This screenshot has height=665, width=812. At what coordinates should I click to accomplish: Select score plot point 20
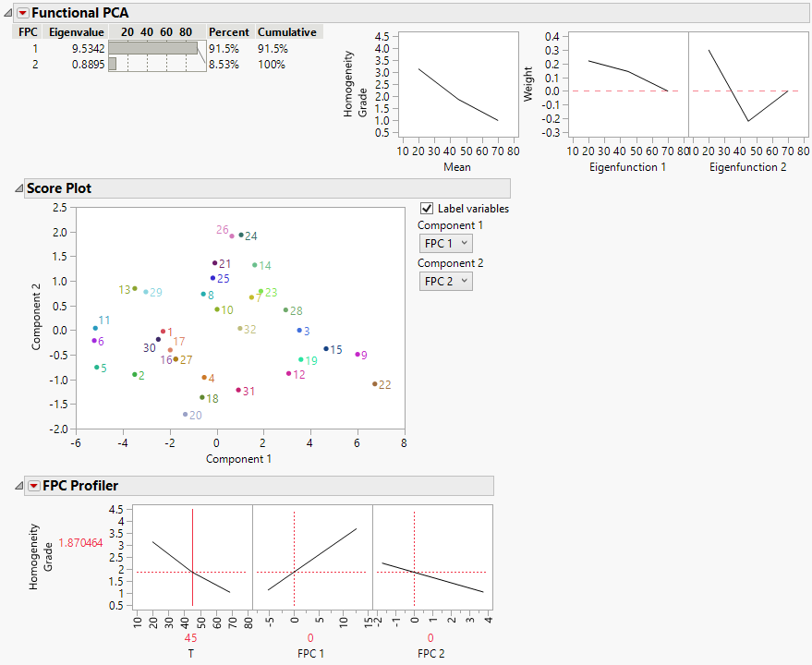pyautogui.click(x=186, y=415)
